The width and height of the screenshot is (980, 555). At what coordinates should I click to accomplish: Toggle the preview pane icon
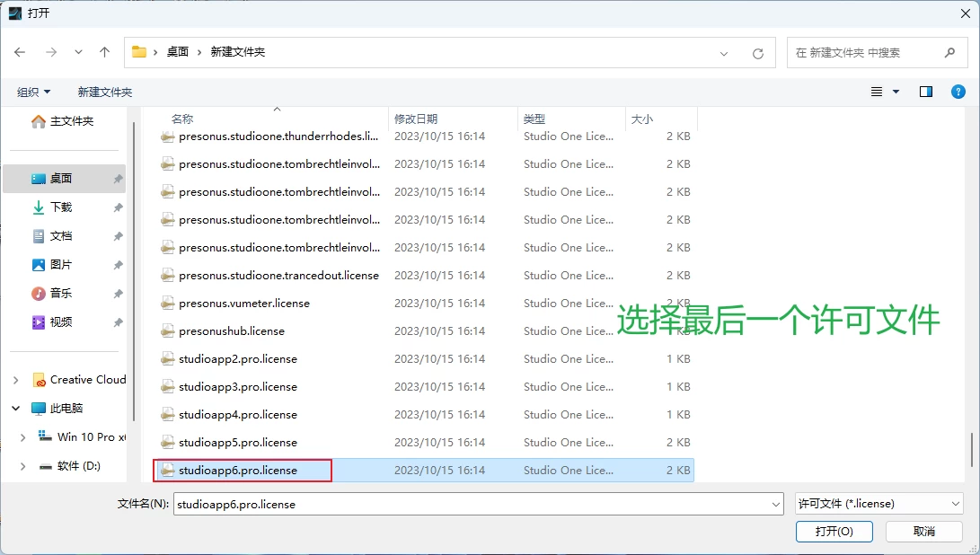(x=926, y=92)
